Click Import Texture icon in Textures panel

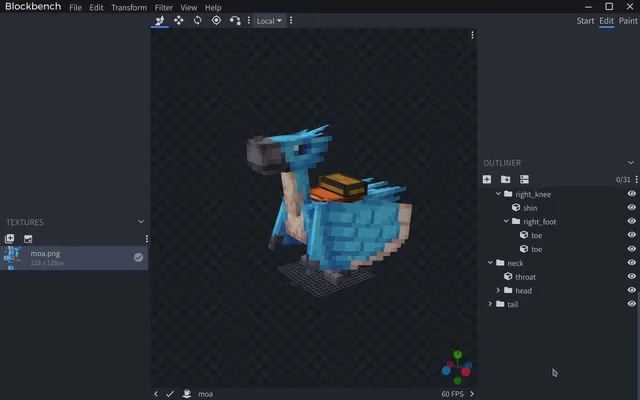pyautogui.click(x=9, y=238)
